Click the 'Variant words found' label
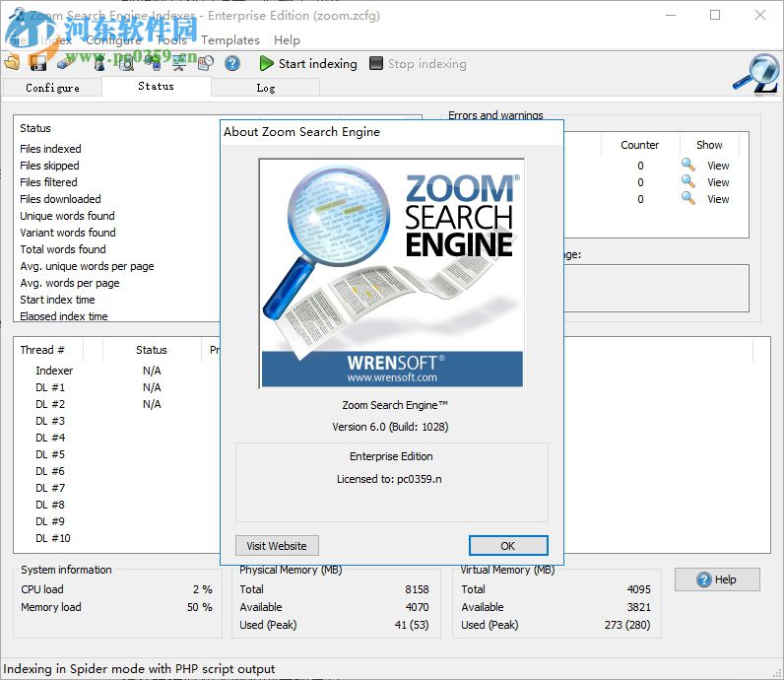 68,233
